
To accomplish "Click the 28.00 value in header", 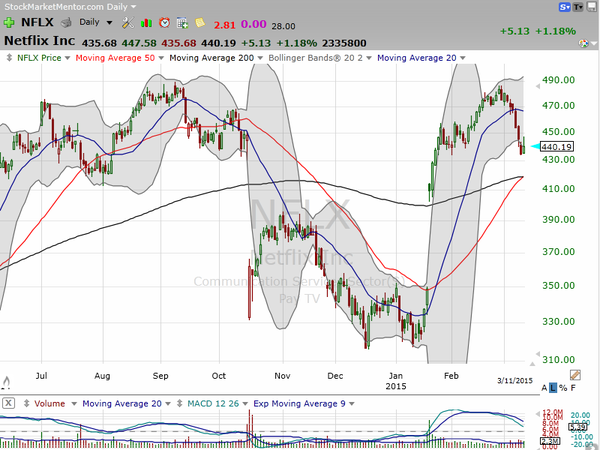I will [283, 26].
